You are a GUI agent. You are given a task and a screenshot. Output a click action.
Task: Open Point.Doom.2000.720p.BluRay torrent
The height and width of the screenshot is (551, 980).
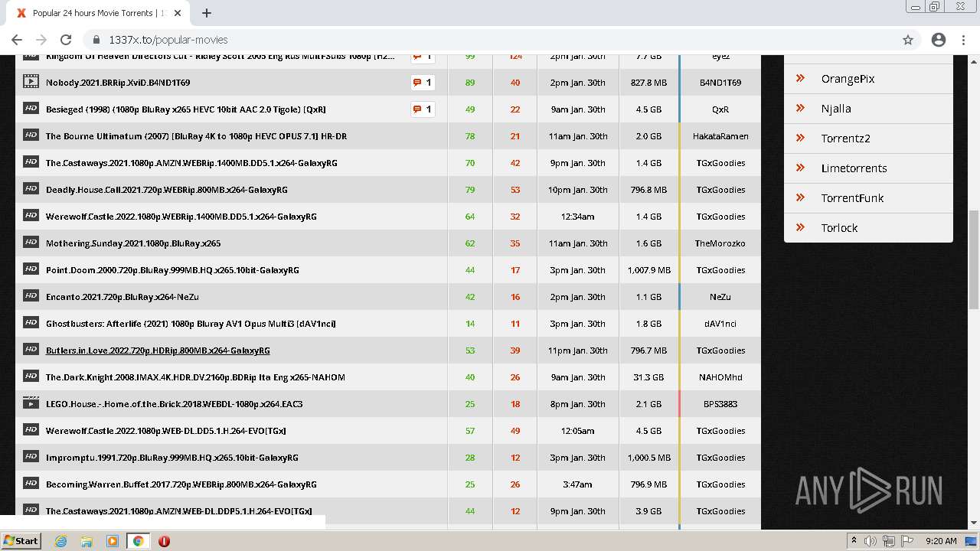point(172,270)
